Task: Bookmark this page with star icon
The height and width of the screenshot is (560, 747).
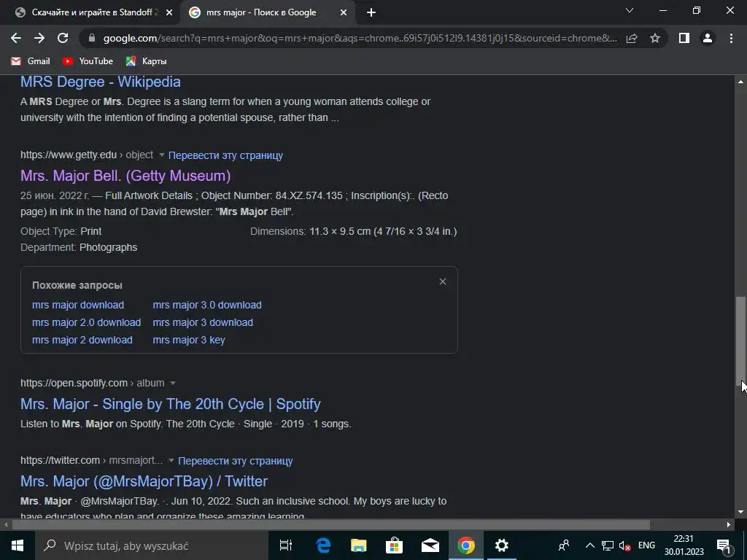Action: [655, 38]
